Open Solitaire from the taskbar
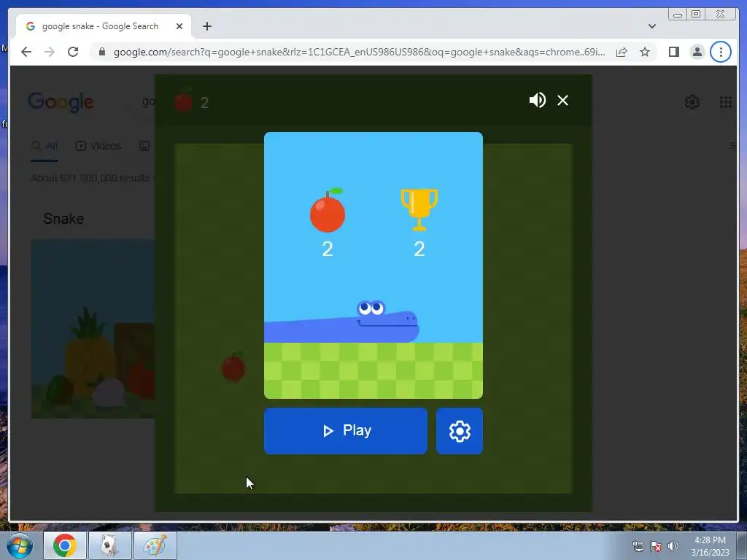The height and width of the screenshot is (560, 747). coord(110,545)
